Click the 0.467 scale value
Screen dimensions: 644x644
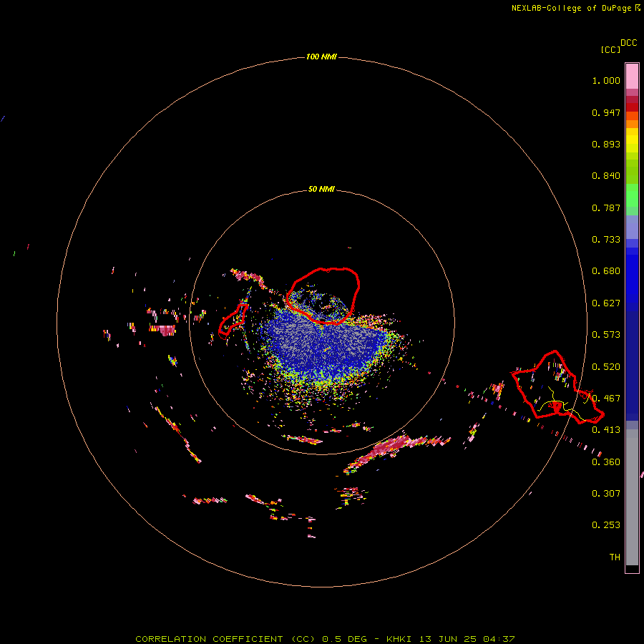[606, 399]
